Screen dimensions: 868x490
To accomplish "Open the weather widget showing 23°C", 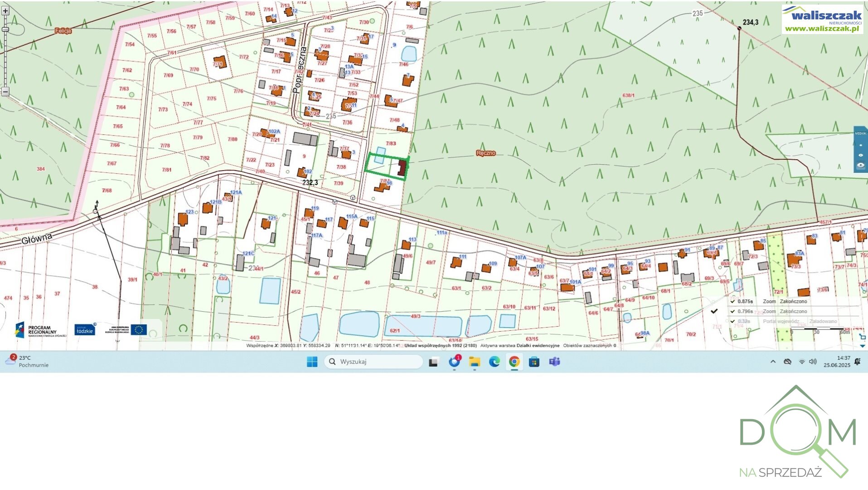I will coord(27,361).
